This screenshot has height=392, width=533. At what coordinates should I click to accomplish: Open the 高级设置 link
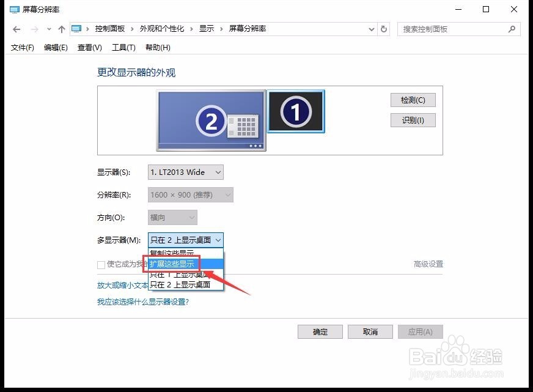(x=430, y=264)
